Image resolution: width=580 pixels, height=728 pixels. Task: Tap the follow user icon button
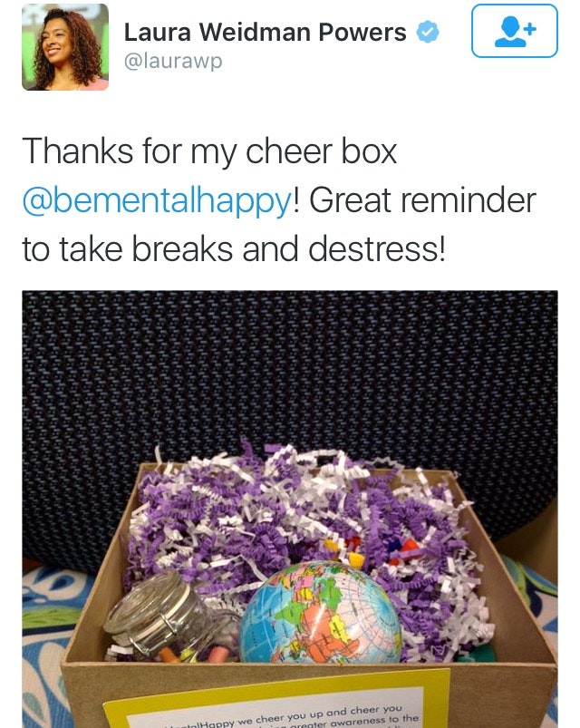pyautogui.click(x=514, y=31)
